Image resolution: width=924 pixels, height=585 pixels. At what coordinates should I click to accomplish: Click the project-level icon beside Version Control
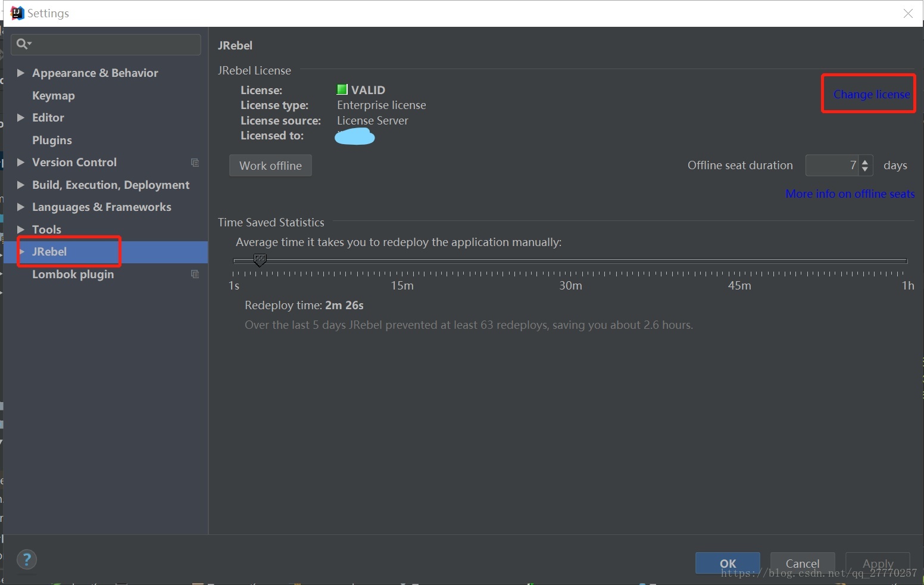pyautogui.click(x=195, y=163)
